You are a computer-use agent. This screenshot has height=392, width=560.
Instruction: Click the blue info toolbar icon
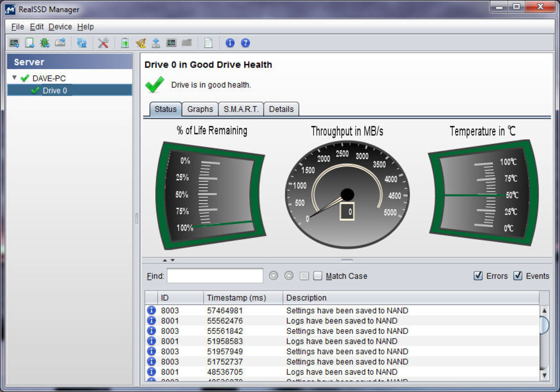tap(230, 43)
